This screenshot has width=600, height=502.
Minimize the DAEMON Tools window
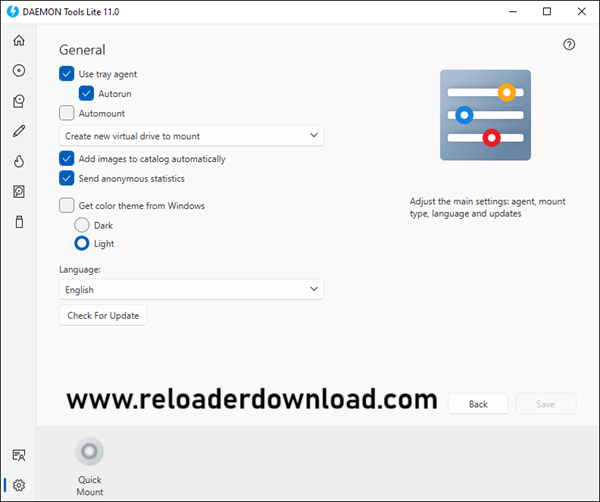[513, 11]
